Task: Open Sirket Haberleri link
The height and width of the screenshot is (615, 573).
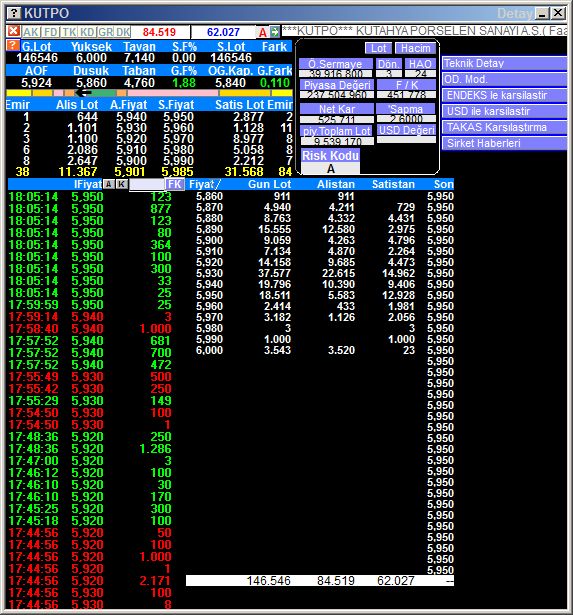Action: (504, 143)
